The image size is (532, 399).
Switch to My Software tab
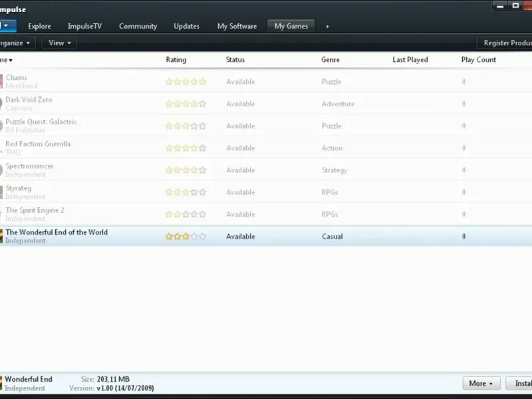(237, 26)
